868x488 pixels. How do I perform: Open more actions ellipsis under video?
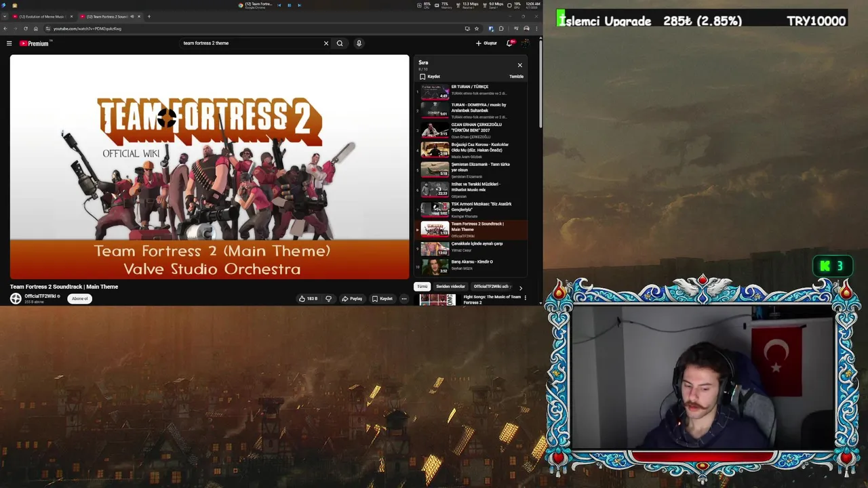click(x=403, y=298)
